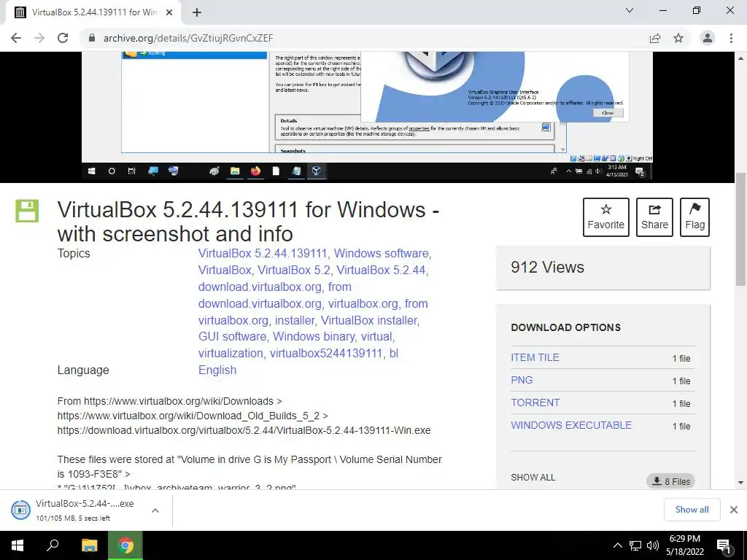Reload the archive.org page
747x560 pixels.
point(63,38)
